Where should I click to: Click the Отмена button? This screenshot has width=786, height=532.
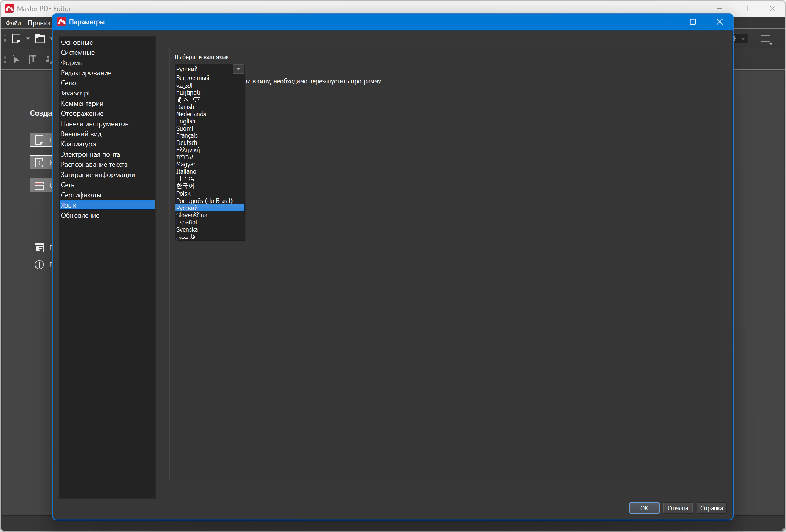[677, 508]
